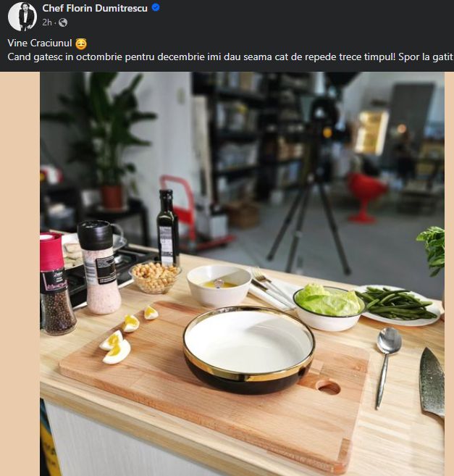454x476 pixels.
Task: Open the post's 2h timestamp link
Action: pos(47,22)
